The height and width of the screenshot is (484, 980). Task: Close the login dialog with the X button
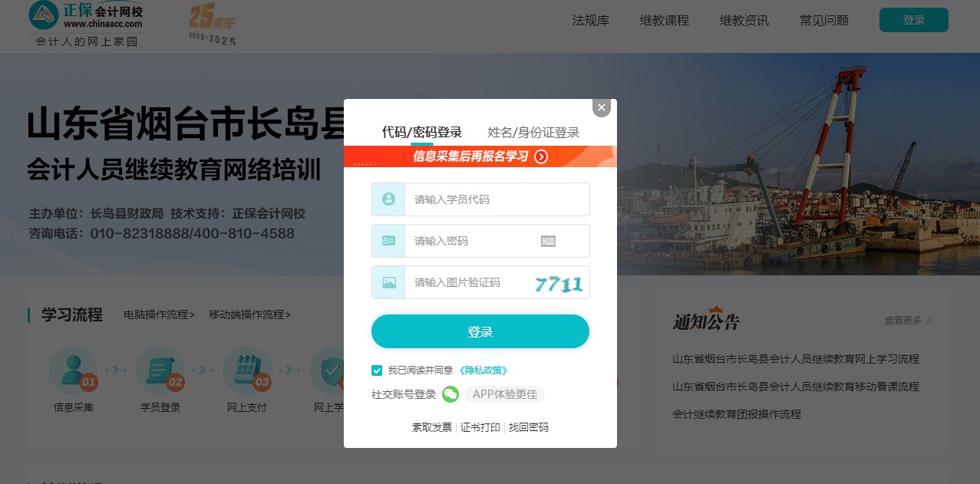click(x=602, y=108)
